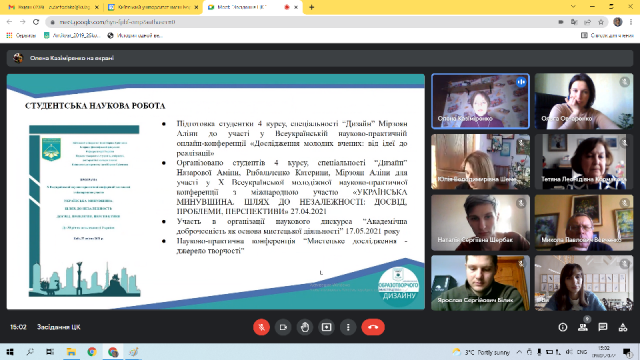Unmute the microphone in the call controls
The image size is (640, 360).
point(261,327)
